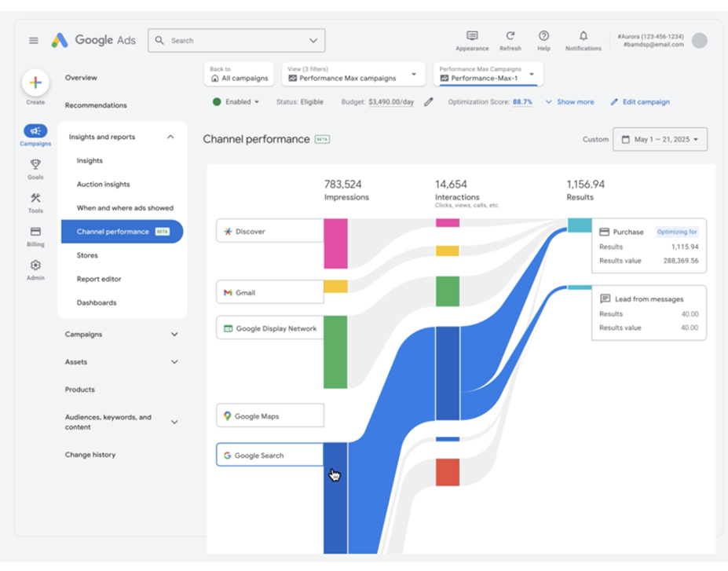Click the Lead from messages icon

coord(605,298)
